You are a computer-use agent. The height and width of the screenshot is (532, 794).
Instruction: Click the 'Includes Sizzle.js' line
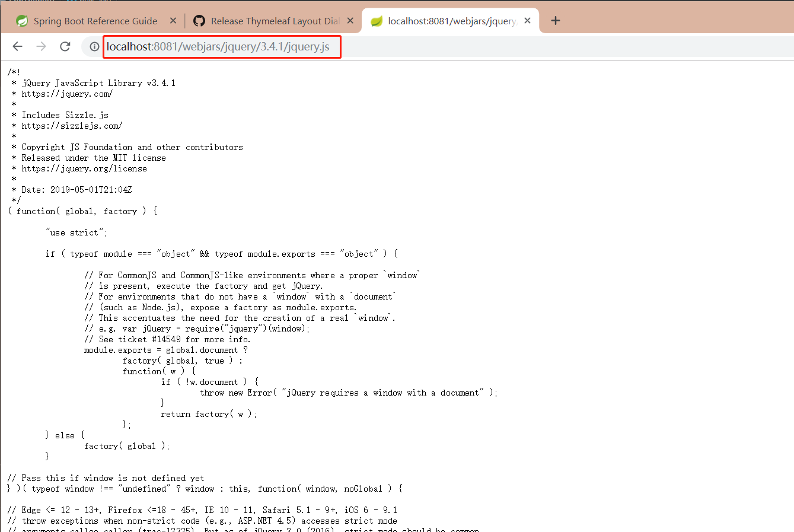click(x=65, y=115)
